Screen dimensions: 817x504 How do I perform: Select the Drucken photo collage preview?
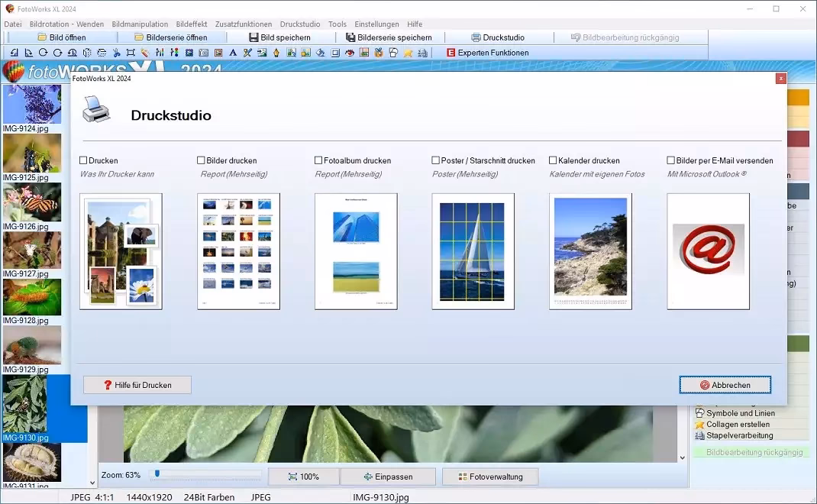point(121,251)
